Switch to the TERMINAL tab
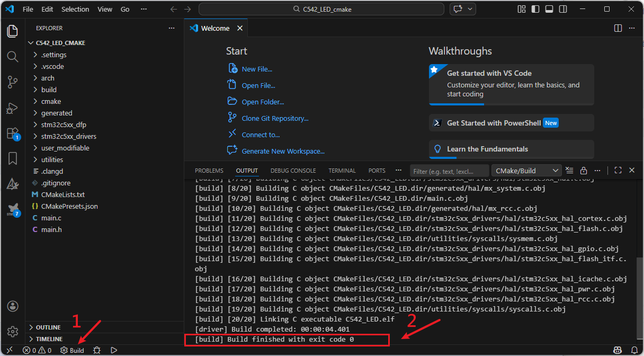Viewport: 644px width, 356px height. tap(342, 171)
